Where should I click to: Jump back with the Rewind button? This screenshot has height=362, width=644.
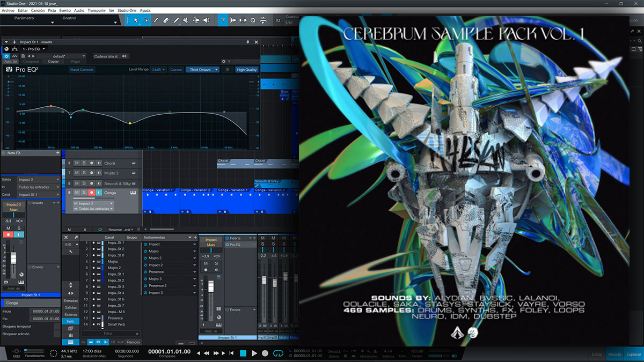208,353
